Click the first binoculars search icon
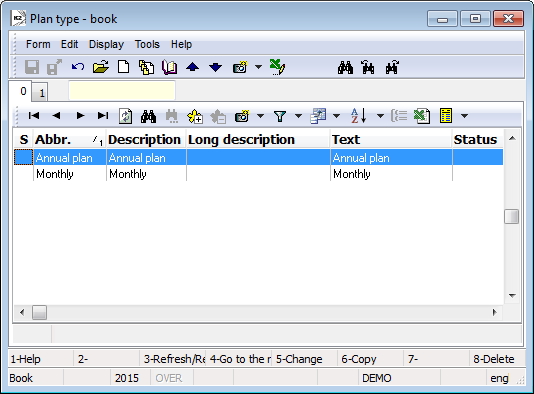The width and height of the screenshot is (534, 394). [x=345, y=67]
